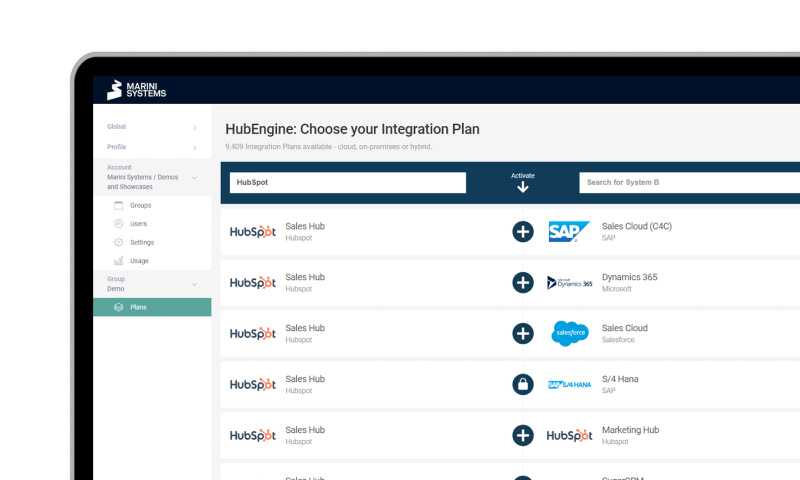800x480 pixels.
Task: Expand the Profile menu chevron
Action: click(x=194, y=148)
